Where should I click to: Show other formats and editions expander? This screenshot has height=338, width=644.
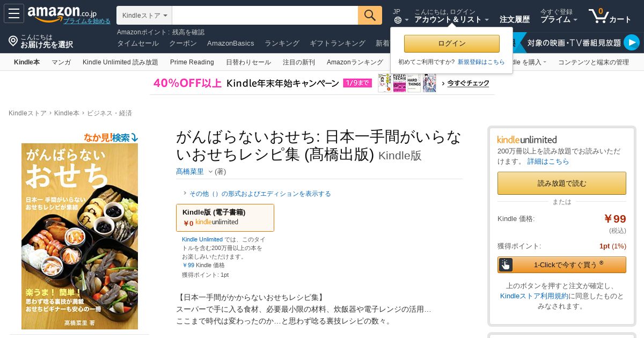[x=257, y=194]
